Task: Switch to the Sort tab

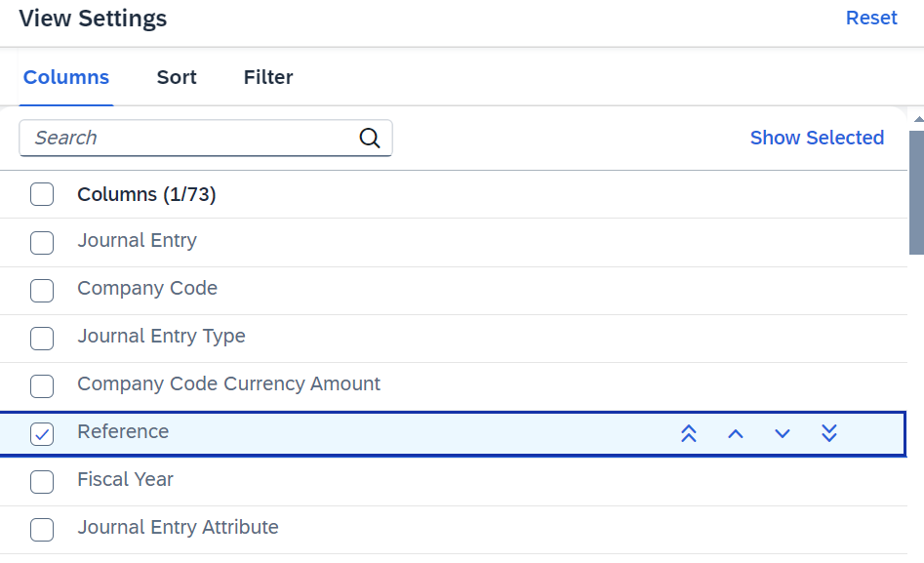Action: point(177,77)
